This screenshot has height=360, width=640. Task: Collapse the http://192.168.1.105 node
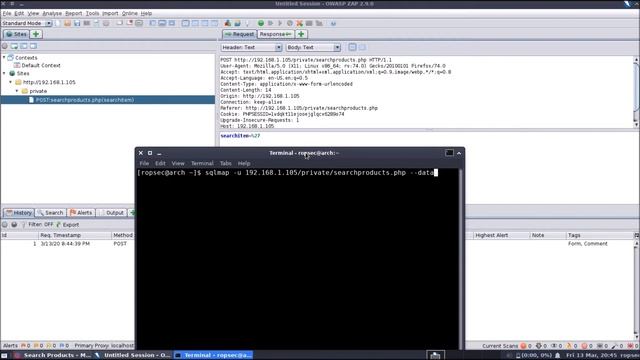point(11,82)
